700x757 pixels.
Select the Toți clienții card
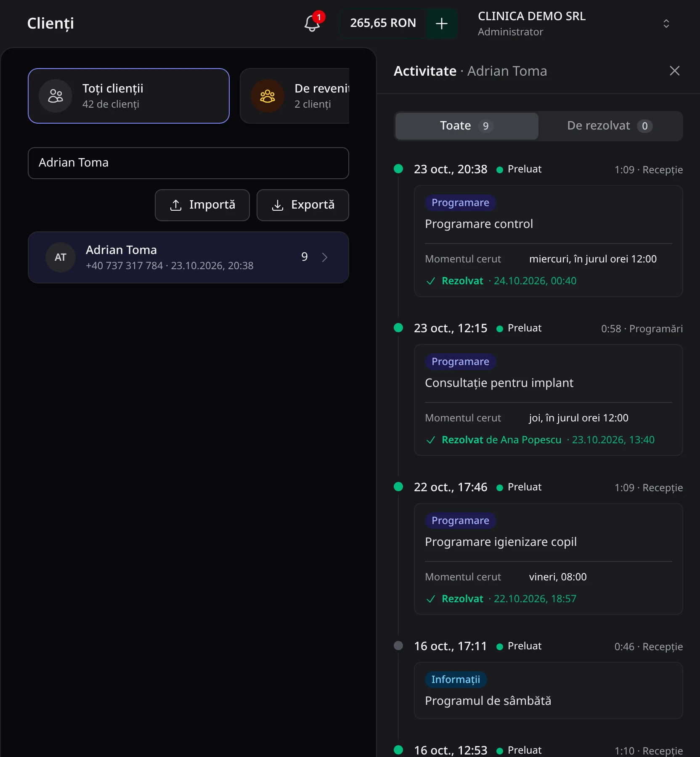click(129, 96)
